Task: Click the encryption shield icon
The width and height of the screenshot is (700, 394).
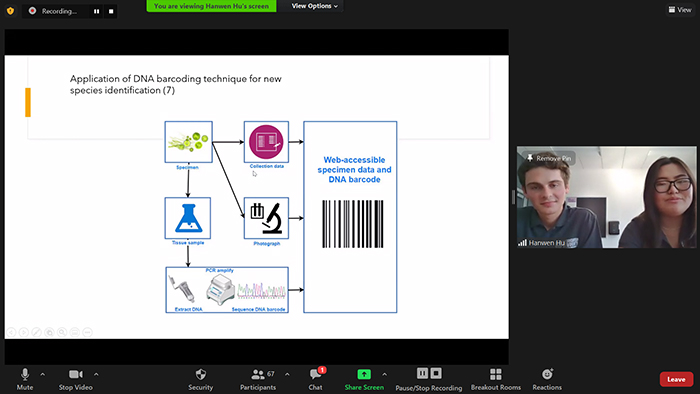Action: (x=10, y=11)
